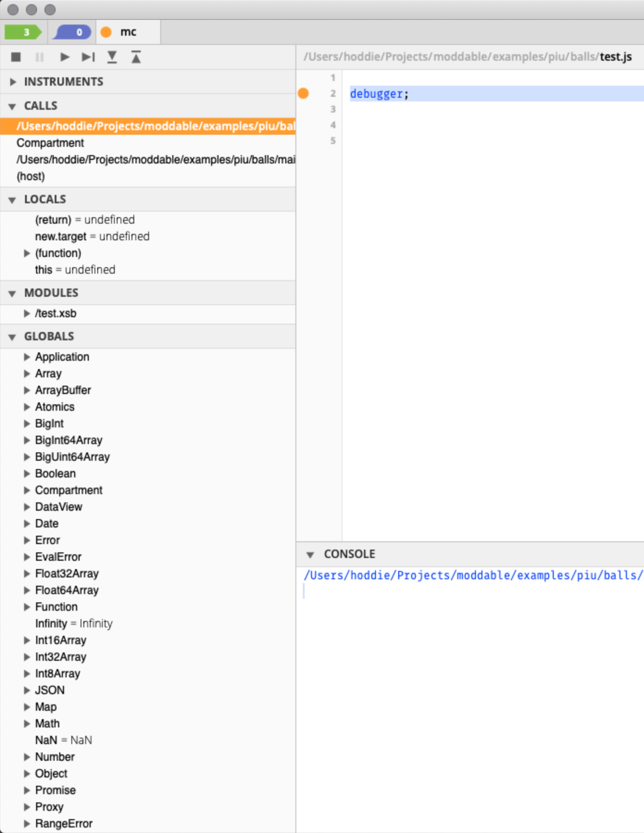Open the green tab showing 3

23,32
